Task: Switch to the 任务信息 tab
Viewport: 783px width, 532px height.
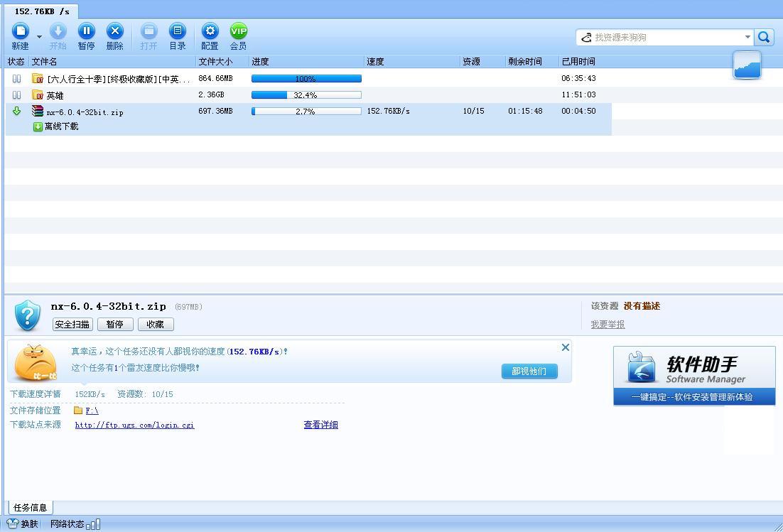Action: click(30, 507)
